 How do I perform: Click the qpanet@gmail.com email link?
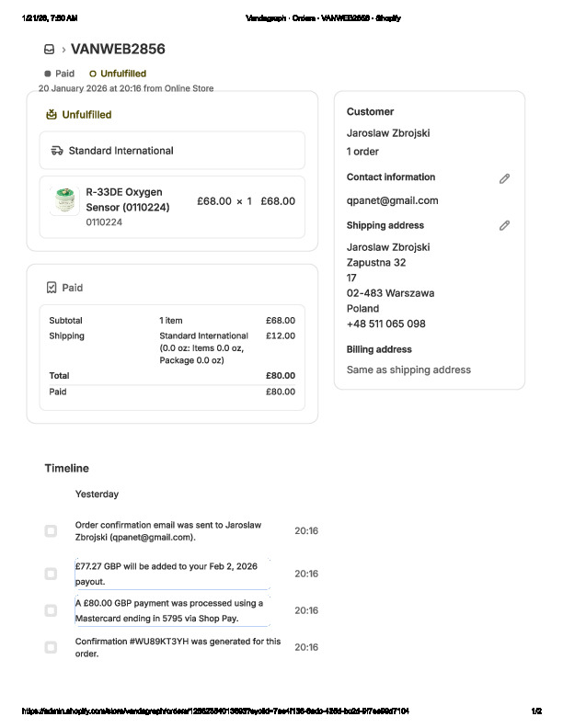392,200
